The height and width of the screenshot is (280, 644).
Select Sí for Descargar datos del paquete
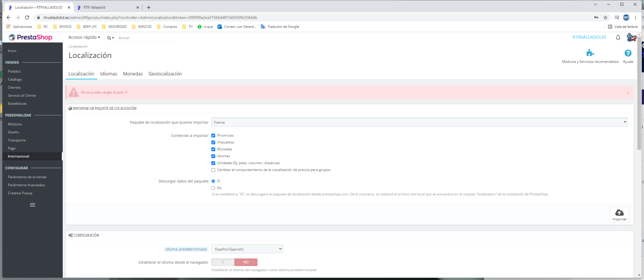coord(213,181)
